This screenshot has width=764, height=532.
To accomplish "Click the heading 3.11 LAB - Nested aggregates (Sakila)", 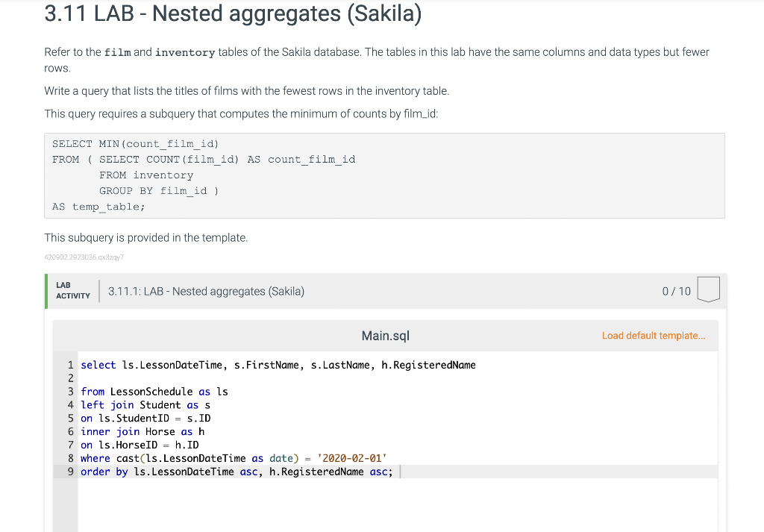I will pos(233,13).
